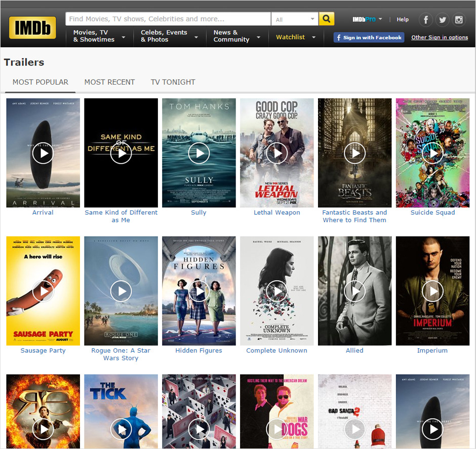Play the Suicide Squad trailer

click(x=432, y=153)
